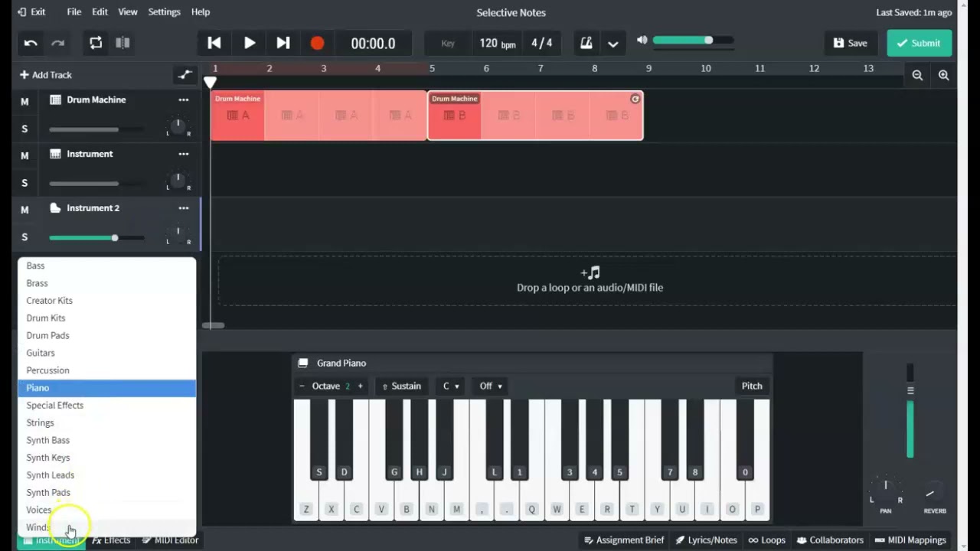Solo the Drum Machine track

coord(24,129)
